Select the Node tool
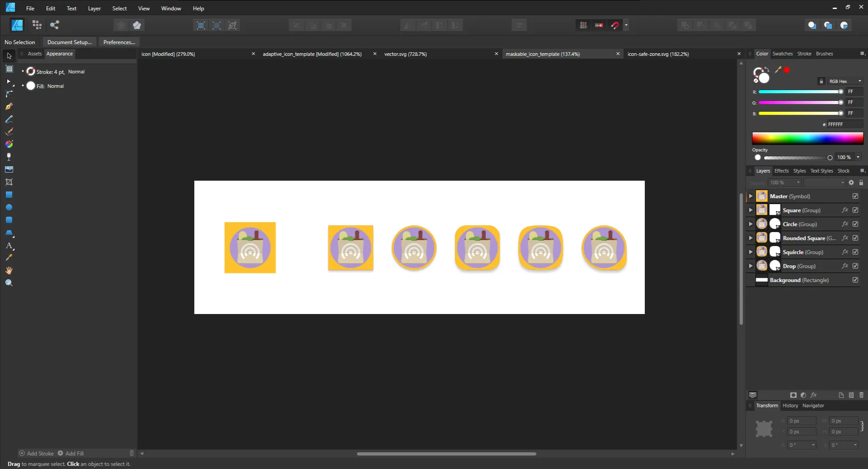 [9, 81]
